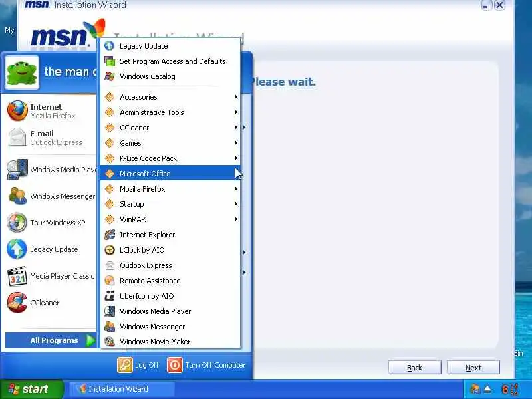Click the frog user account picture
Viewport: 532px width, 399px height.
pyautogui.click(x=22, y=73)
